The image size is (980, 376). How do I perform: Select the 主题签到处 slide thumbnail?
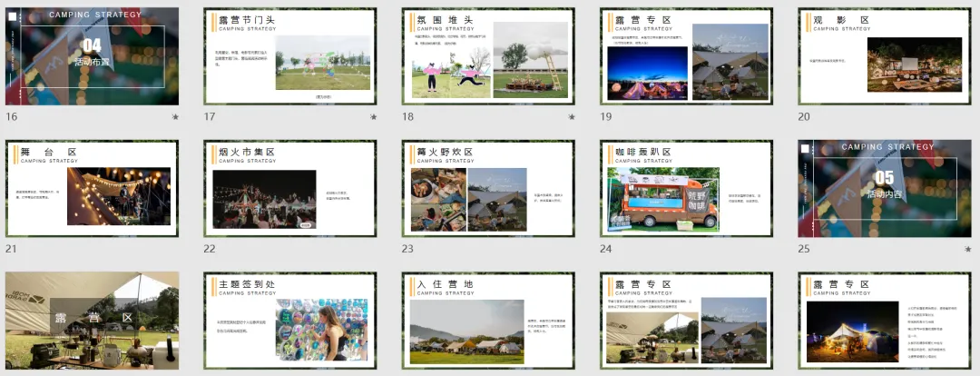click(x=290, y=321)
